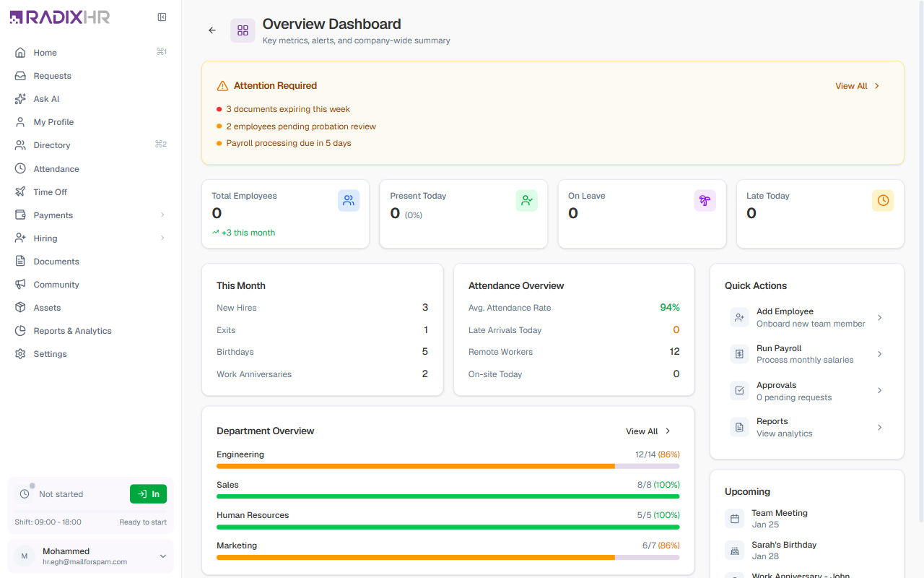This screenshot has height=578, width=924.
Task: Click the Payments wallet icon
Action: click(x=20, y=215)
